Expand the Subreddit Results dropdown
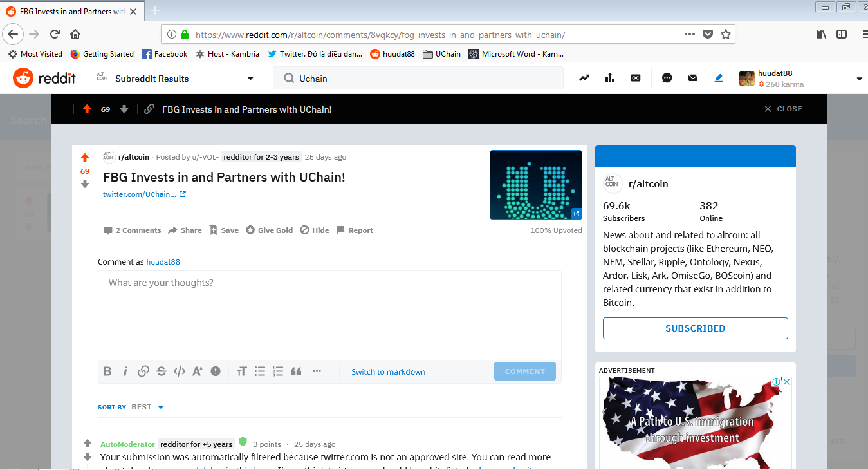Viewport: 868px width, 470px height. coord(250,79)
